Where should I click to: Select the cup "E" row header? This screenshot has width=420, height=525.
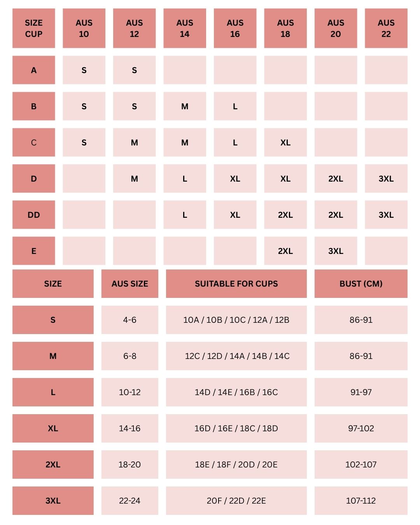pyautogui.click(x=34, y=251)
